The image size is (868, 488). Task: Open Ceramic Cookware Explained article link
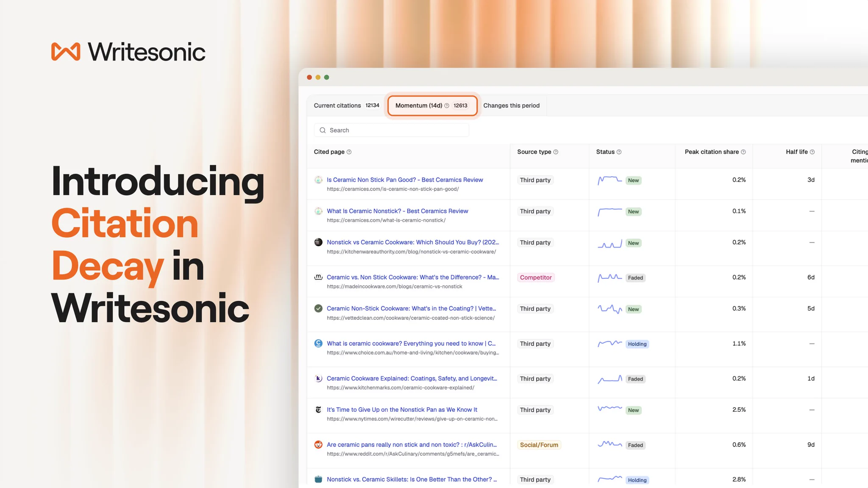[x=412, y=379]
